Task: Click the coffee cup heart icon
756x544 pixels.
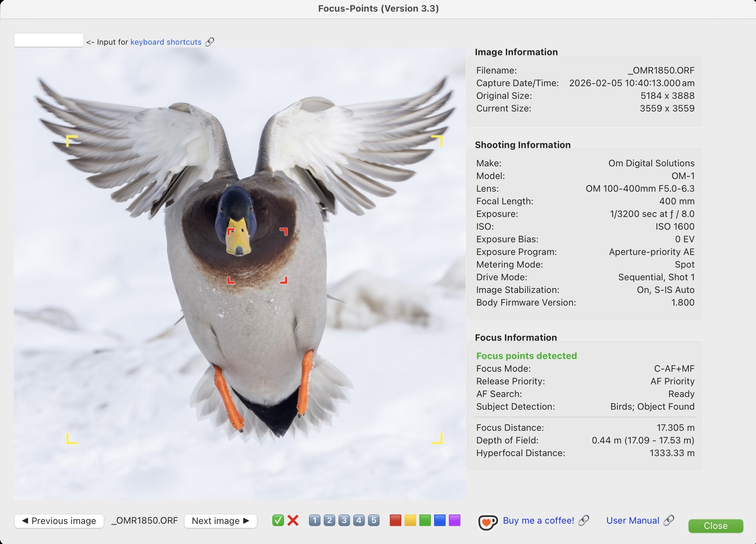Action: pyautogui.click(x=487, y=522)
